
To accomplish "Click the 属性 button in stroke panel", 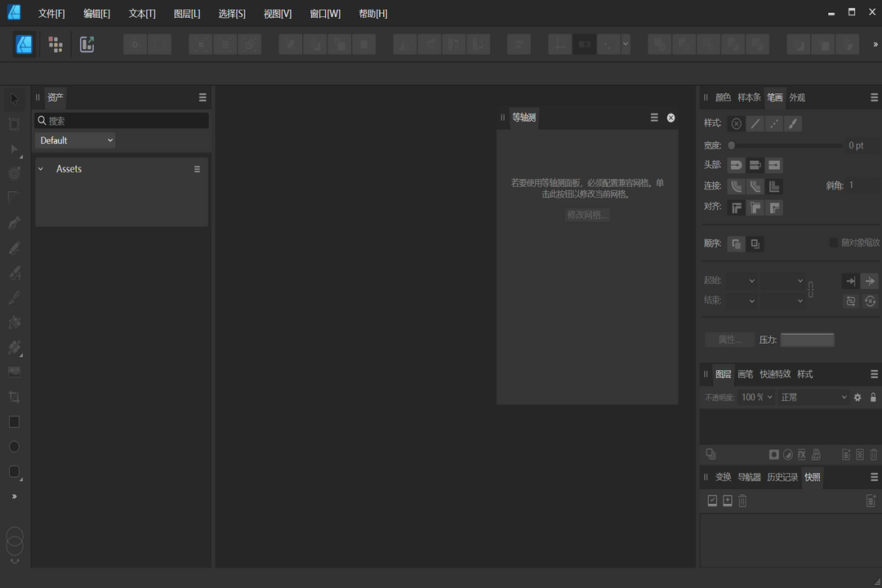I will (731, 340).
